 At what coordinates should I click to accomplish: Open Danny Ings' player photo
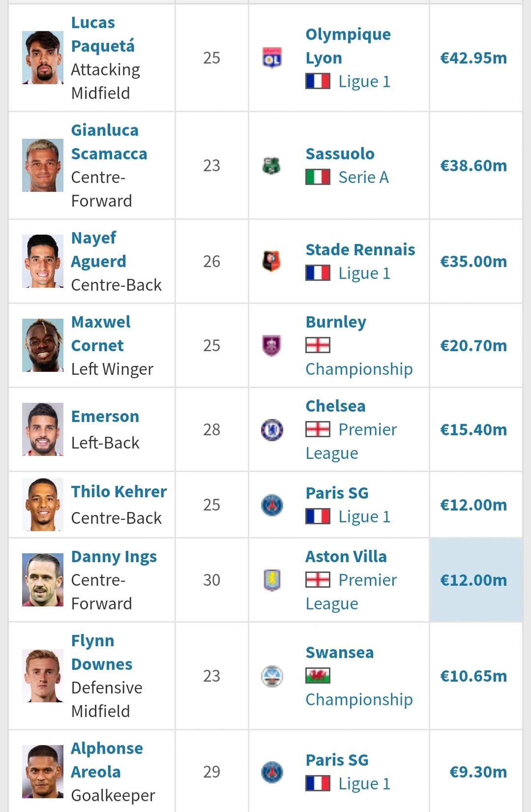click(43, 580)
